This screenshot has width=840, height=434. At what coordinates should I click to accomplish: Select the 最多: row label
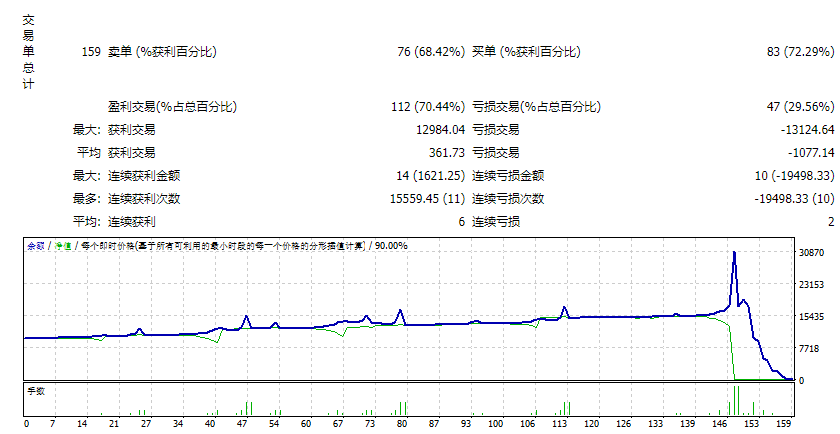(x=87, y=199)
